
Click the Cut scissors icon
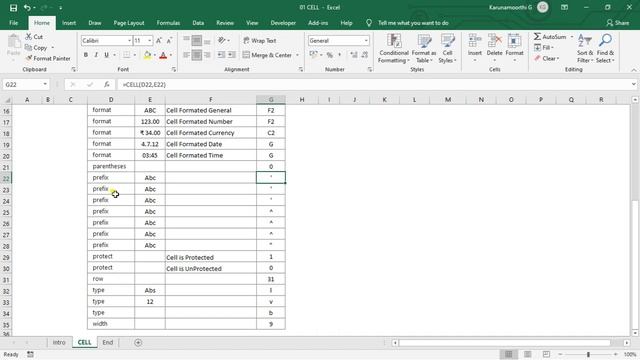pyautogui.click(x=29, y=37)
